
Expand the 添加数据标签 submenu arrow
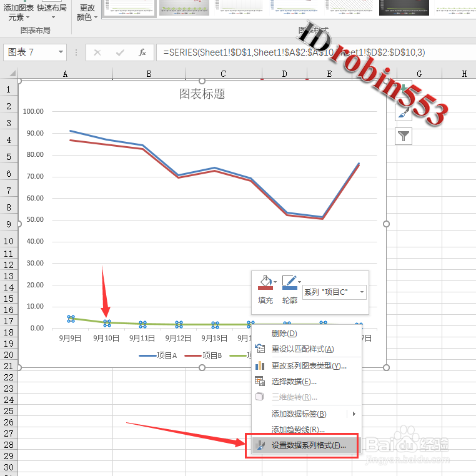point(354,414)
